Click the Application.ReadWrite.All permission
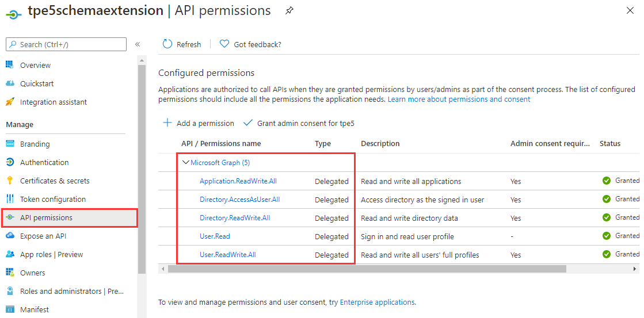The image size is (644, 318). (238, 181)
